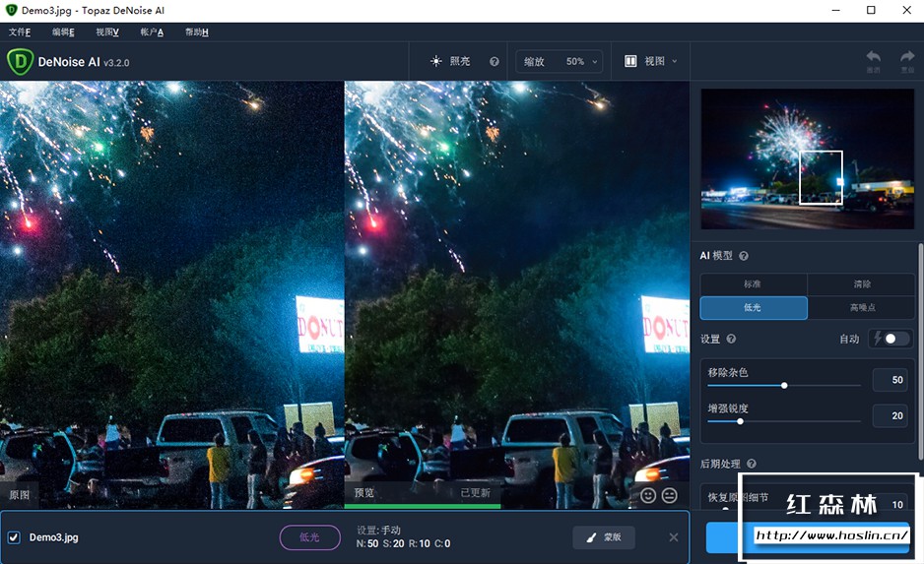Click the 照亮 brighten label
The width and height of the screenshot is (924, 564).
[460, 61]
